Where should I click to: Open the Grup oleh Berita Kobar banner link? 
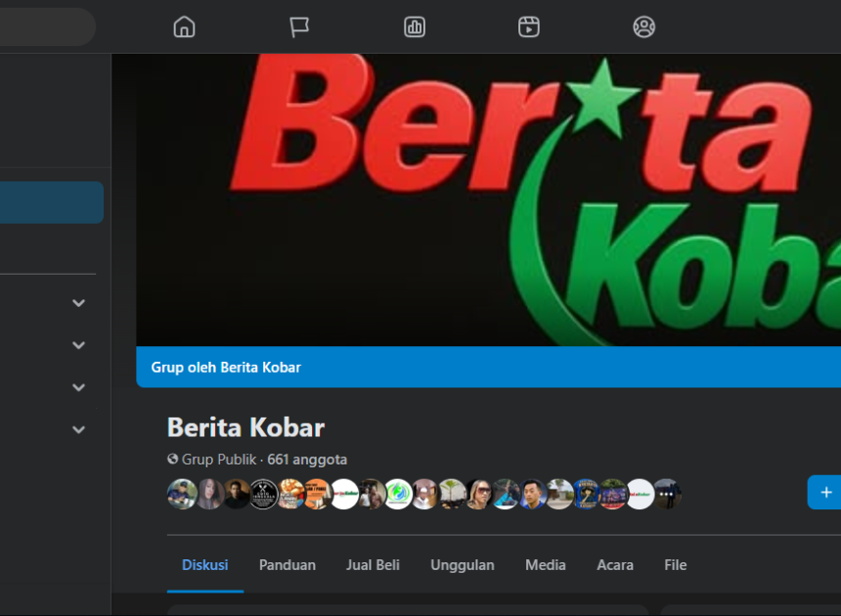226,367
